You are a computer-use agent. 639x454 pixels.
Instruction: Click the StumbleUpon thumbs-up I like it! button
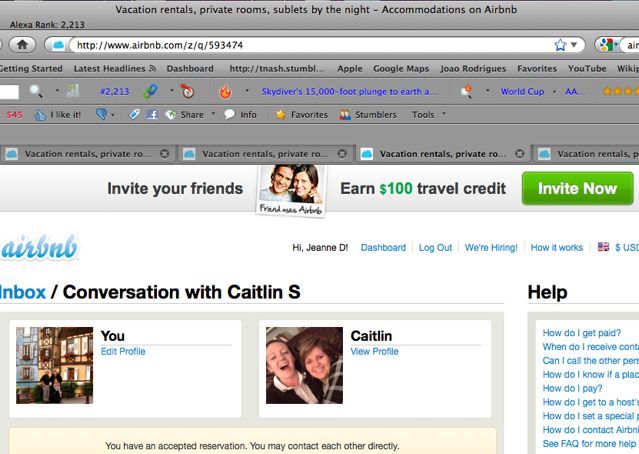(57, 115)
